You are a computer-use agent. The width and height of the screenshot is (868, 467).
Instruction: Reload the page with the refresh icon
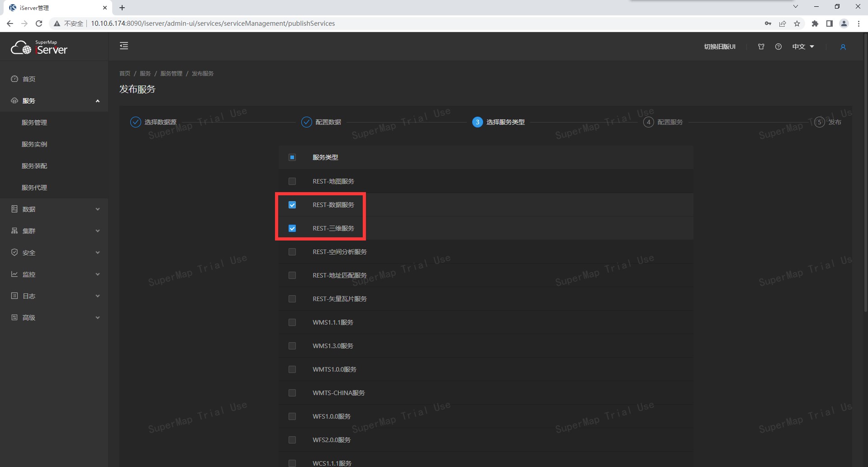click(39, 24)
